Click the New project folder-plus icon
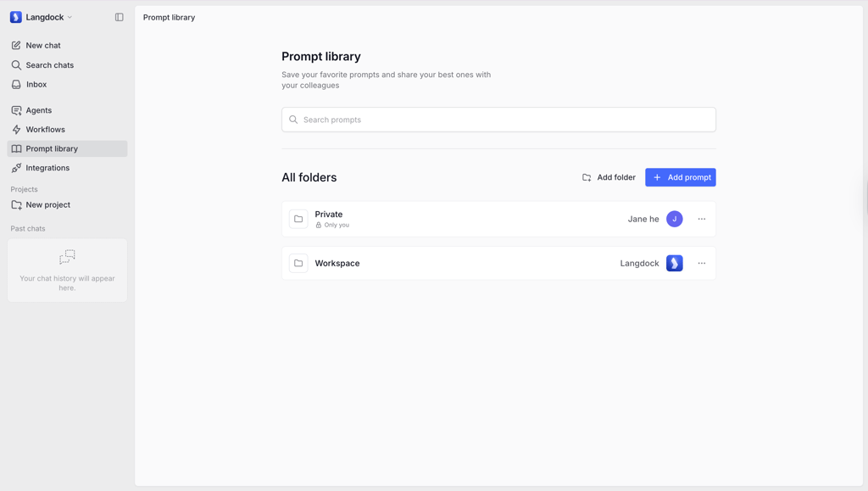The width and height of the screenshot is (868, 491). [16, 205]
